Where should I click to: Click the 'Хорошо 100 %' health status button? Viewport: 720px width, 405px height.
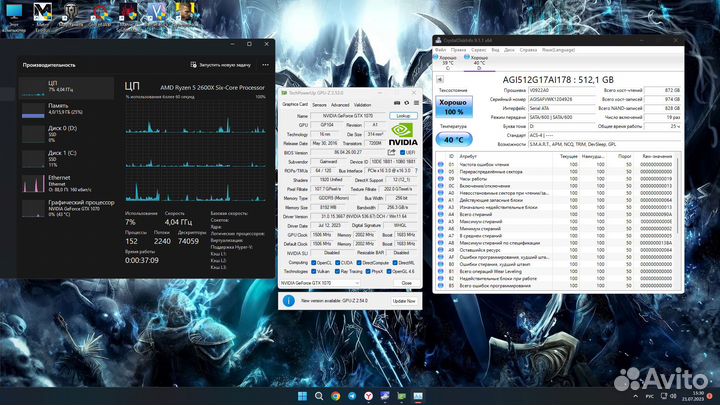[x=453, y=107]
